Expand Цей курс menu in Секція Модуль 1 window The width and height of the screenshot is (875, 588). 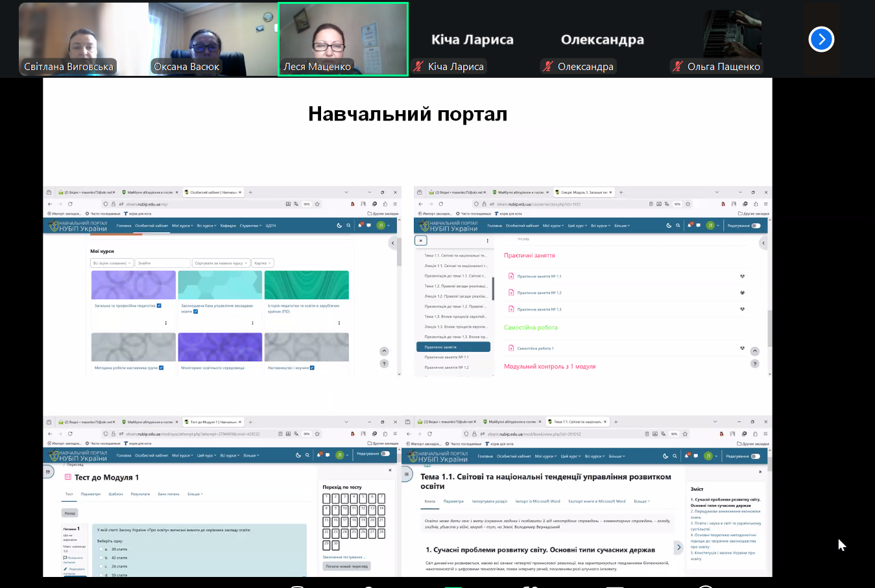coord(577,226)
